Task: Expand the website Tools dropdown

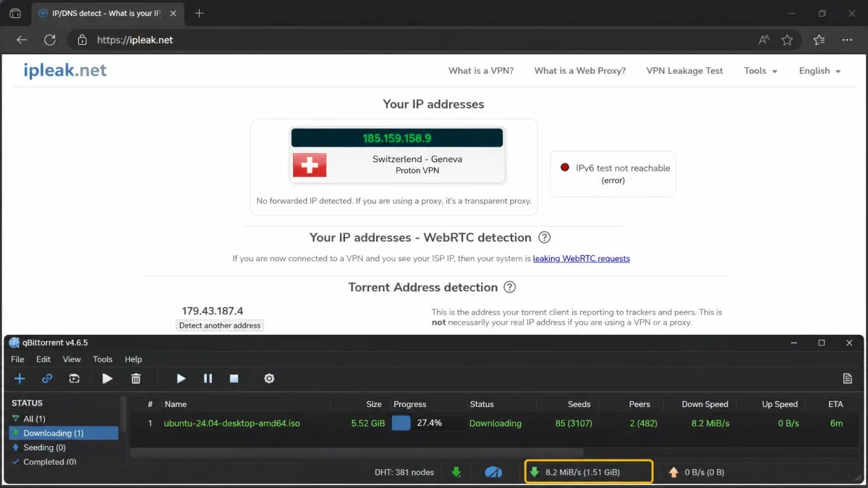Action: (x=760, y=71)
